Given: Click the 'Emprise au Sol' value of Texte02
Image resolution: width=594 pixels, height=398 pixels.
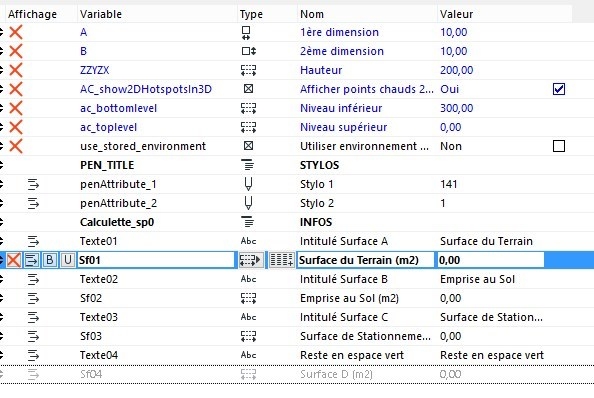Looking at the screenshot, I should [477, 279].
